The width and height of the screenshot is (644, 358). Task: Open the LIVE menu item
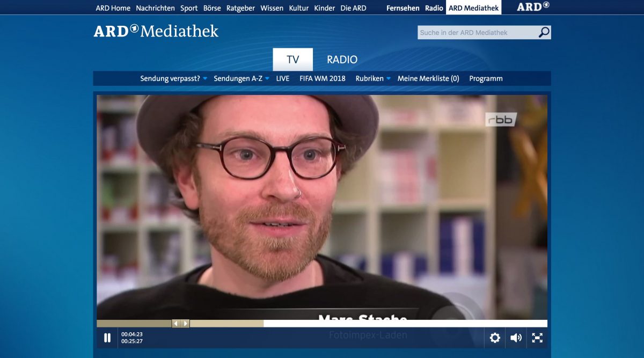(x=283, y=78)
